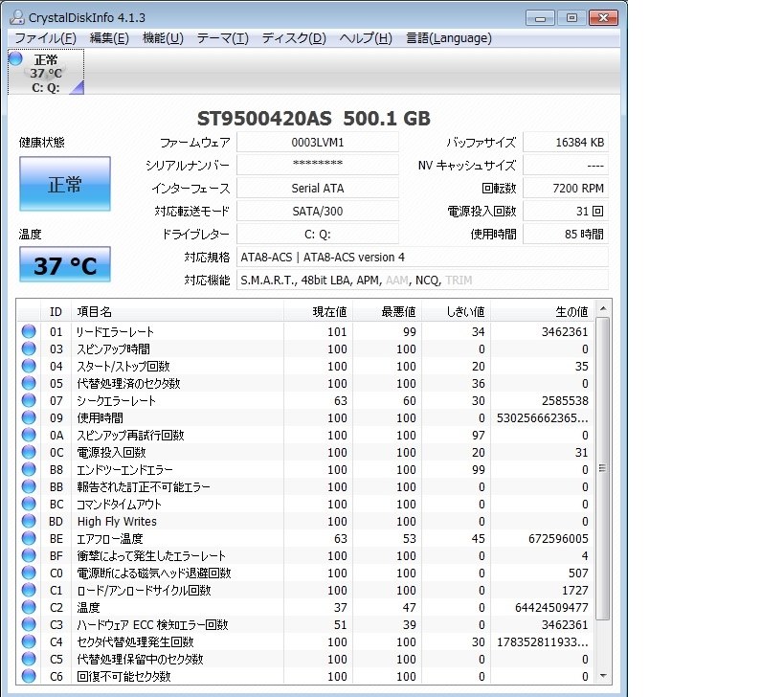Select the C: Q: drive tab showing 37°C
The image size is (784, 697).
pos(45,72)
